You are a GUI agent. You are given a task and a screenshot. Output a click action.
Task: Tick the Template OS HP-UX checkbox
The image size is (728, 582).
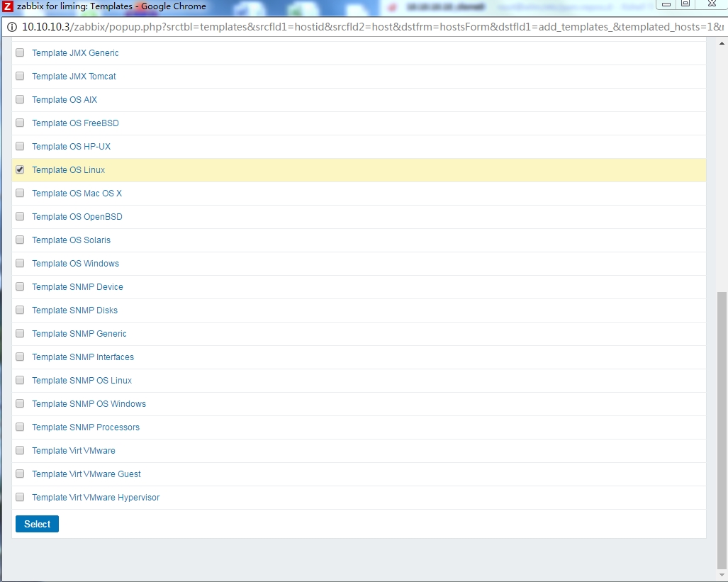point(20,146)
